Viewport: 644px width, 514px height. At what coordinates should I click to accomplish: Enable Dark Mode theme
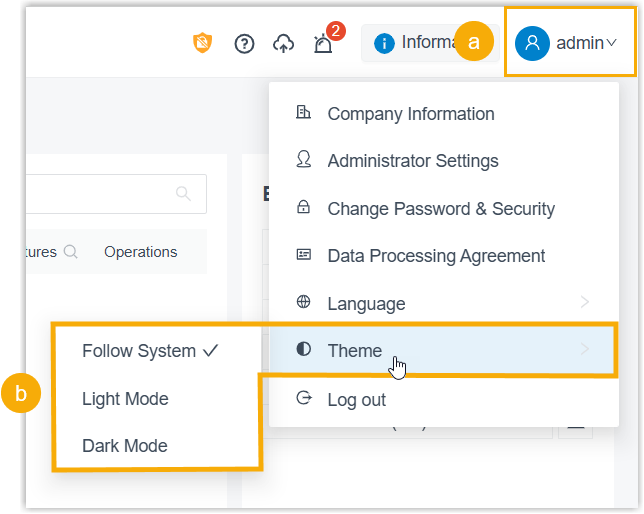[125, 446]
